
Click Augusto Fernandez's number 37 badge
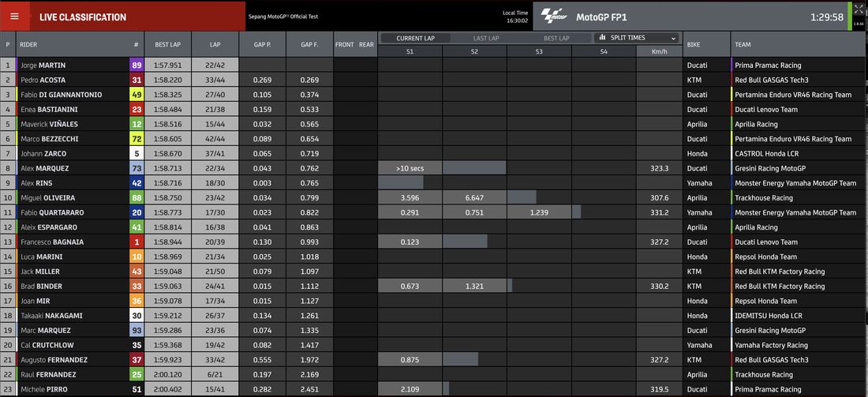137,360
